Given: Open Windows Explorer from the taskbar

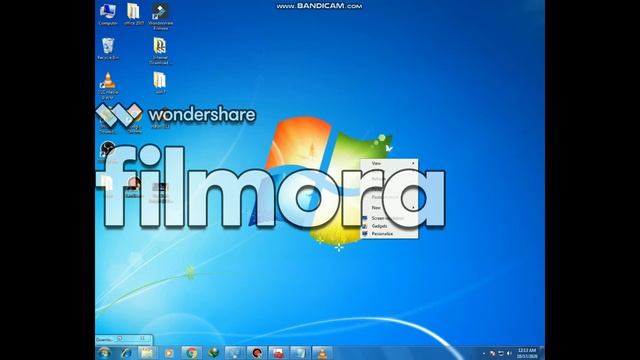Looking at the screenshot, I should pyautogui.click(x=147, y=353).
